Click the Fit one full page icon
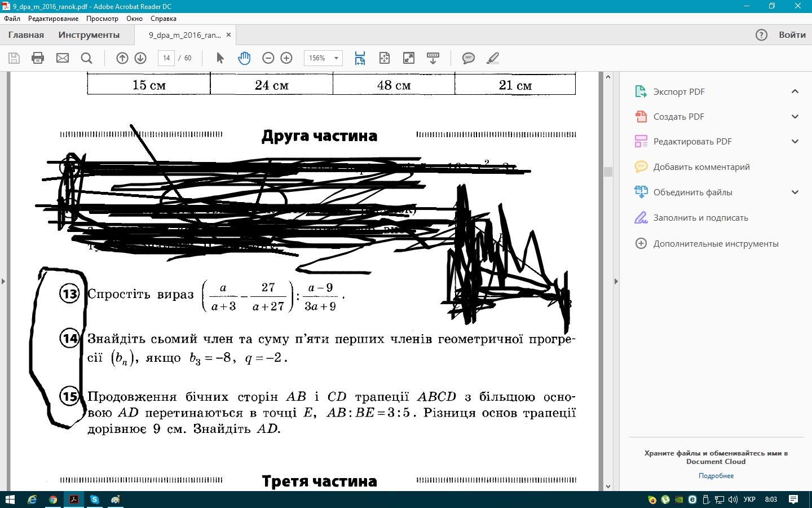 pyautogui.click(x=385, y=58)
